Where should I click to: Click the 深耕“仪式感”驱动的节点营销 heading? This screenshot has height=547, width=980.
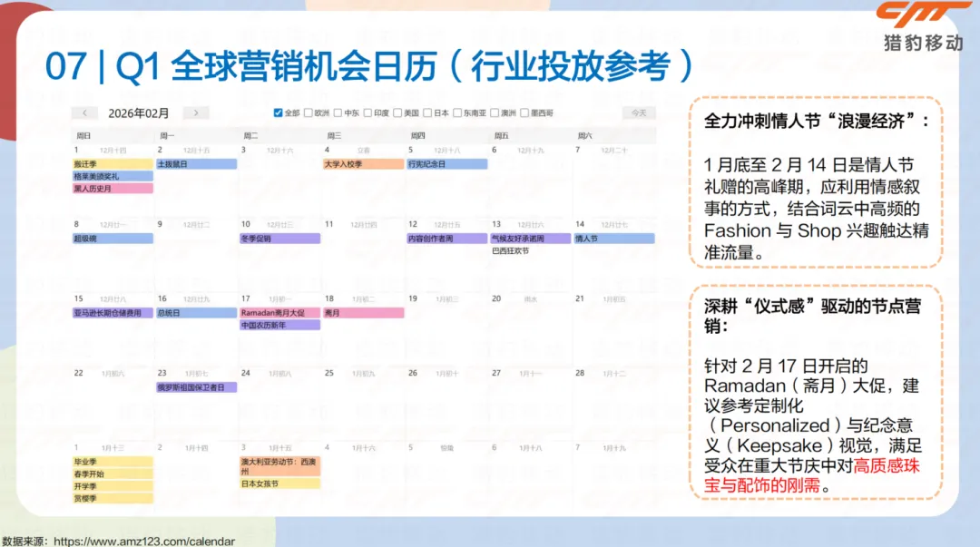tap(812, 316)
